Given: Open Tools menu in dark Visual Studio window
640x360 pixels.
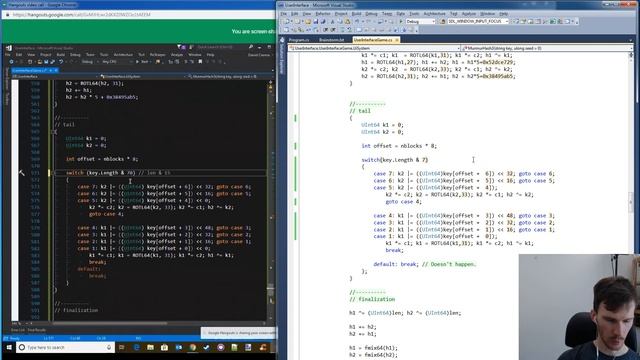Looking at the screenshot, I should (104, 55).
